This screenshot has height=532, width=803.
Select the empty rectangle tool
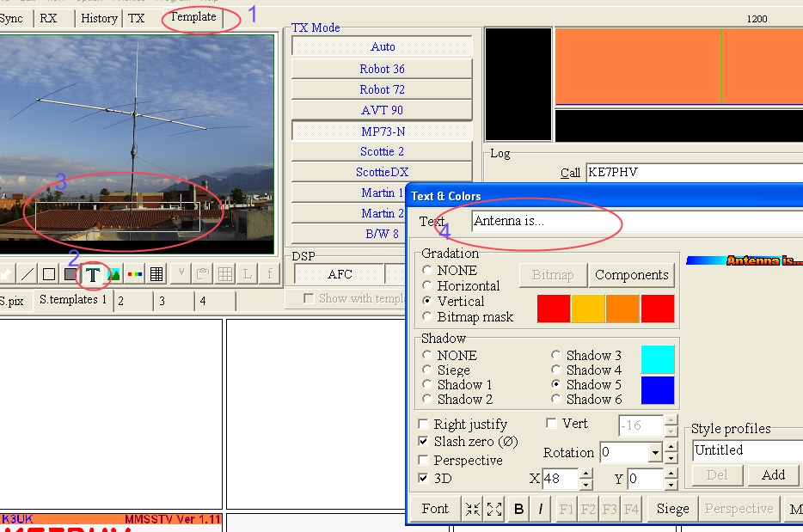[x=49, y=274]
